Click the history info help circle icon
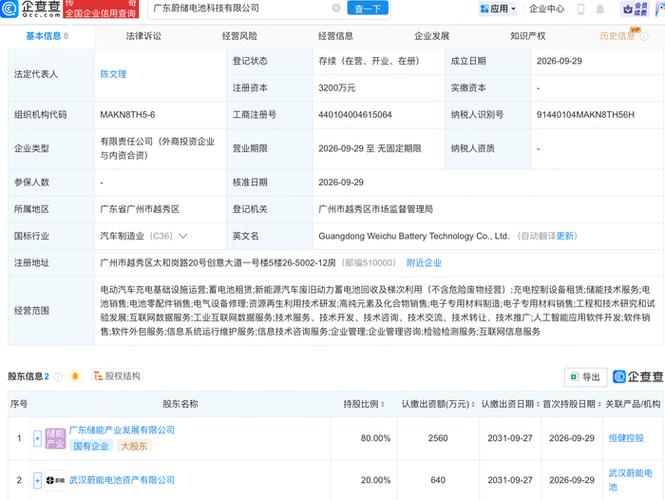665x500 pixels. 644,37
